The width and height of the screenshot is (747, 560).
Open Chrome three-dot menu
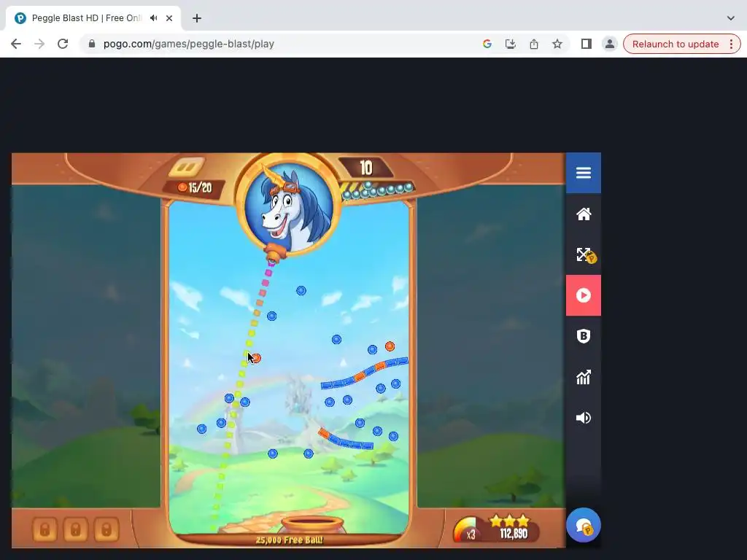click(731, 44)
